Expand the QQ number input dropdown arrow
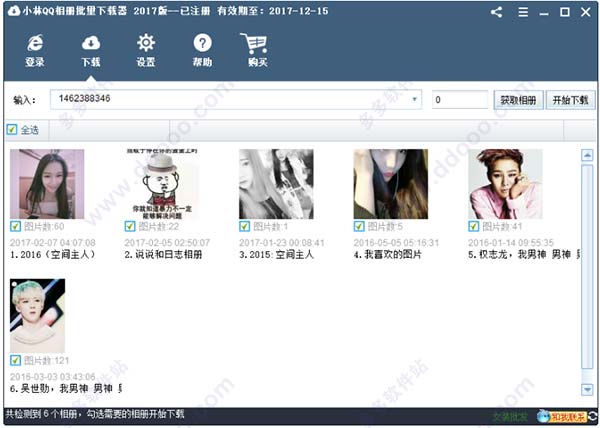Image resolution: width=600 pixels, height=428 pixels. 414,99
